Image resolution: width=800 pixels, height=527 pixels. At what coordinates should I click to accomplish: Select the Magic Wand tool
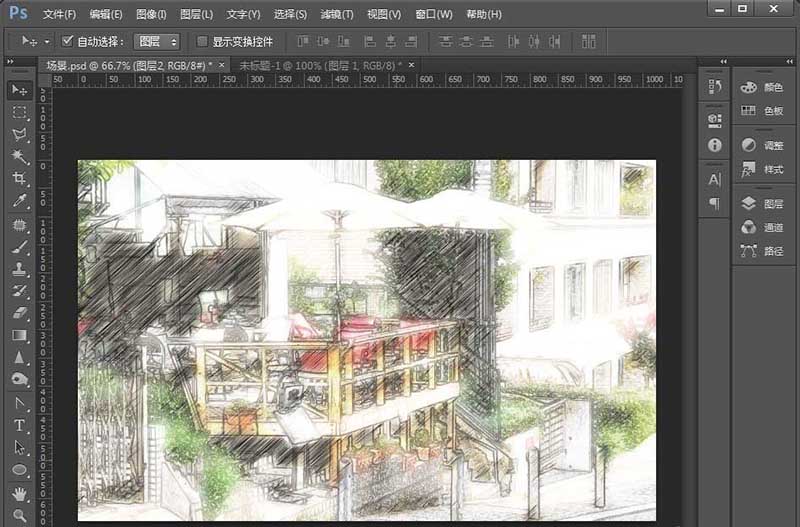tap(19, 156)
